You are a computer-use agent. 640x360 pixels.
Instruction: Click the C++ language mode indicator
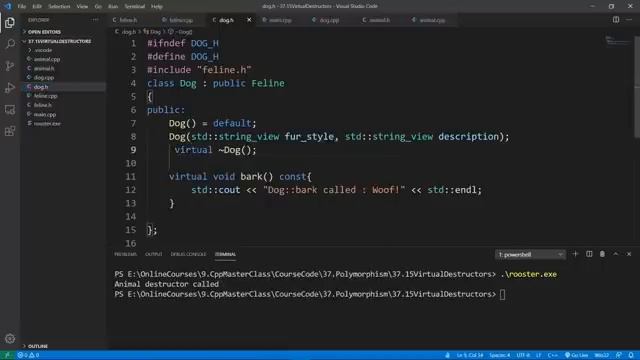[553, 355]
